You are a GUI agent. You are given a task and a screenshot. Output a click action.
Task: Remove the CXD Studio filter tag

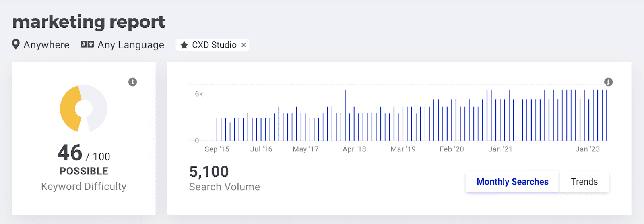244,45
